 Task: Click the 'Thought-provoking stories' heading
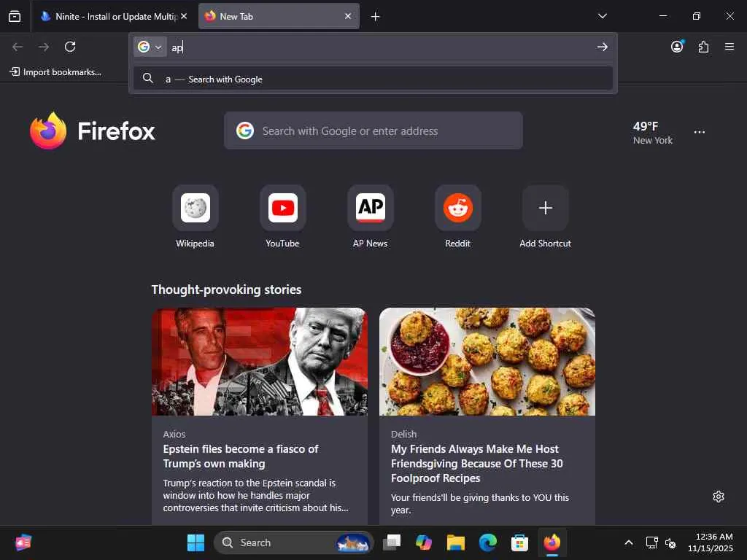tap(226, 289)
